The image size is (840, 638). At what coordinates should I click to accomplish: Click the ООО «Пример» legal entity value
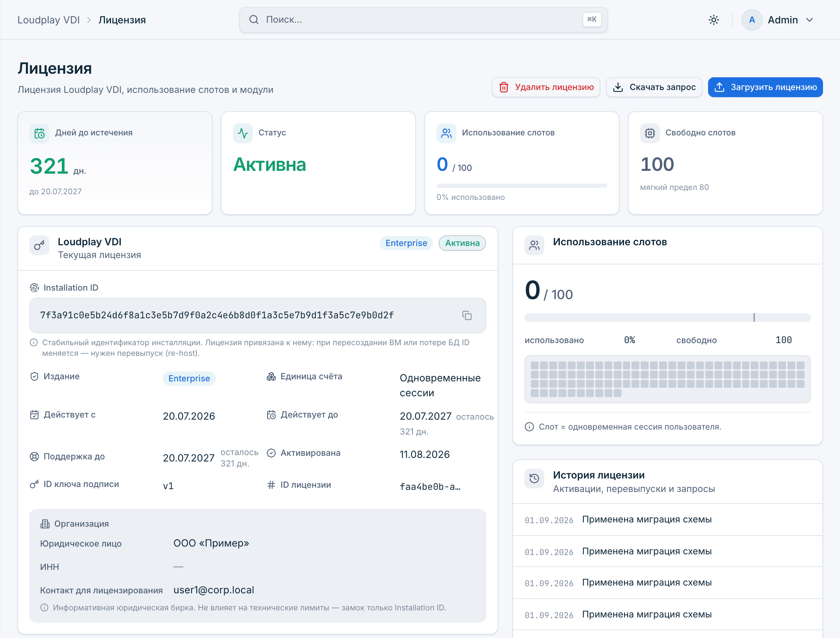tap(211, 543)
